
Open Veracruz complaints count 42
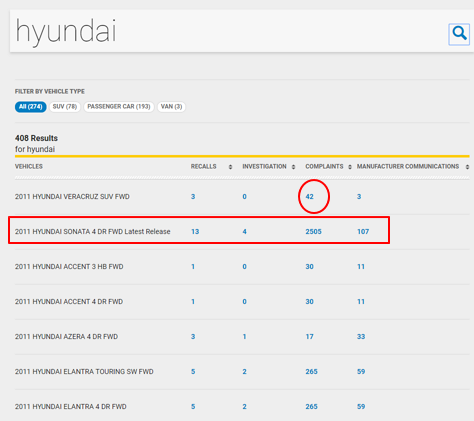[310, 197]
